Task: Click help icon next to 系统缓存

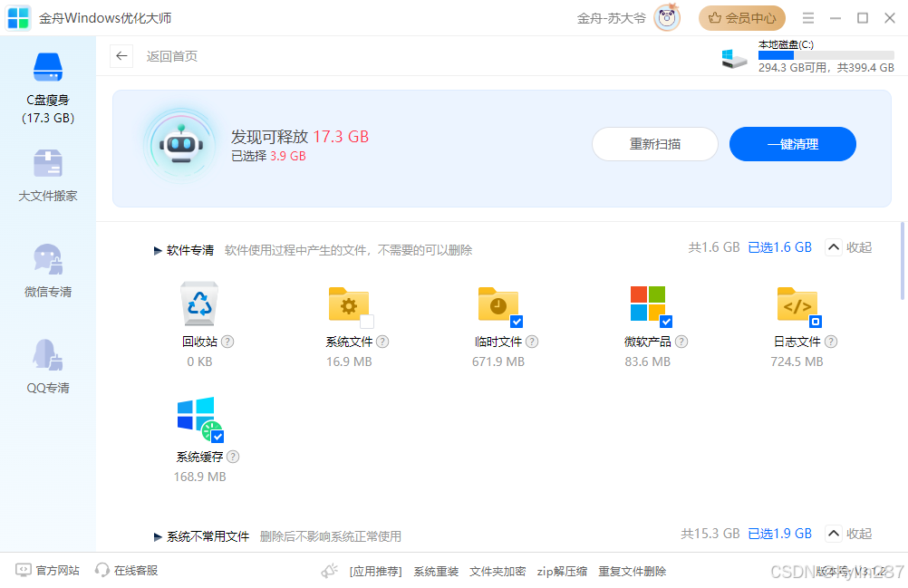Action: 233,457
